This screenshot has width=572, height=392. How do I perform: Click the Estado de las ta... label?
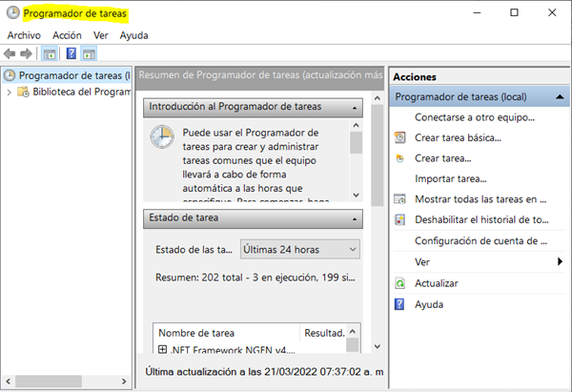(194, 250)
